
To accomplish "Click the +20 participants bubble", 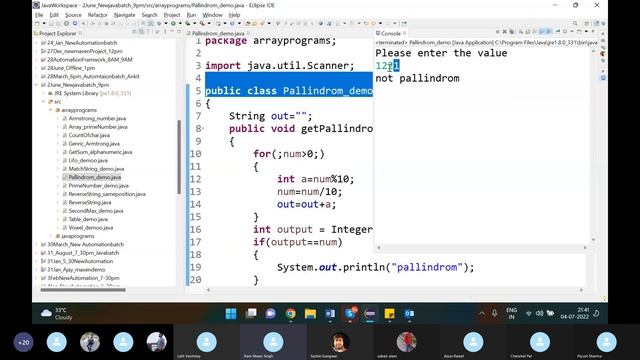I will [x=23, y=342].
